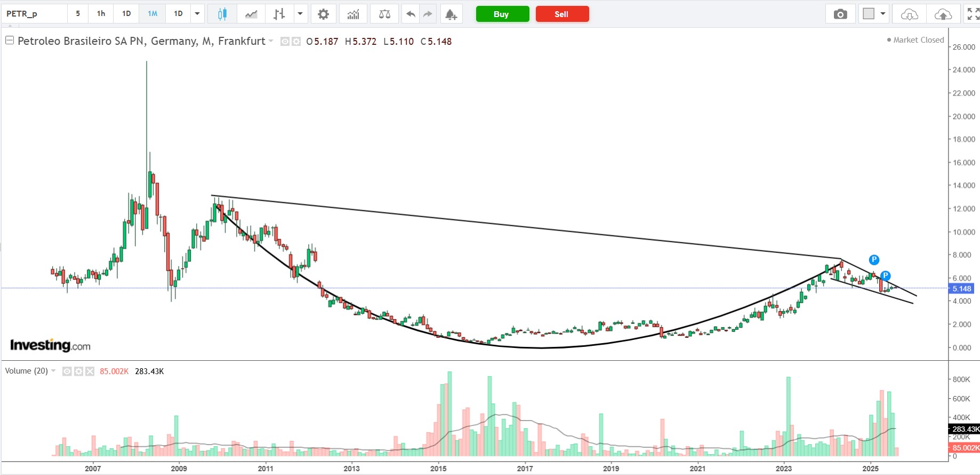Select the 1M monthly interval
The image size is (980, 475).
(x=152, y=14)
